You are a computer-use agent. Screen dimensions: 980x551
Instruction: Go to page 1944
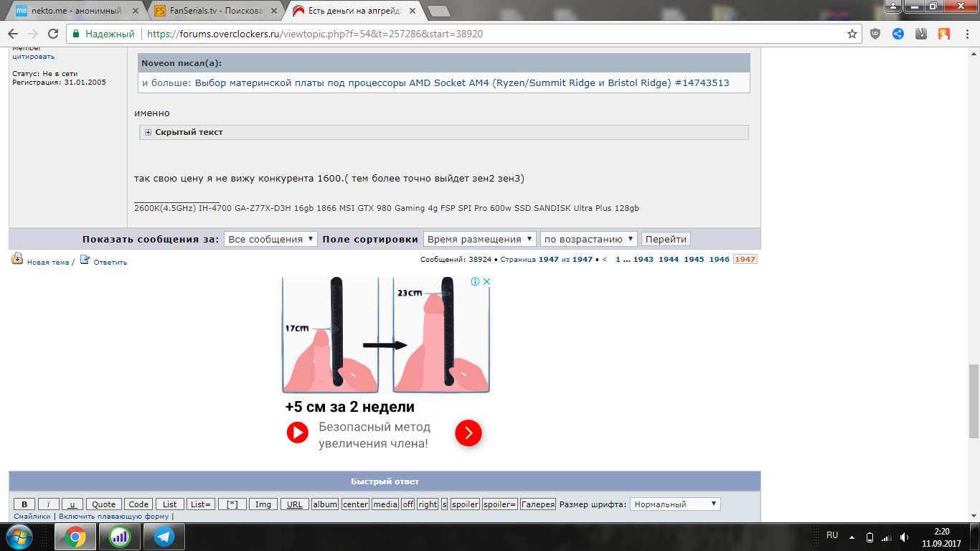click(x=669, y=260)
